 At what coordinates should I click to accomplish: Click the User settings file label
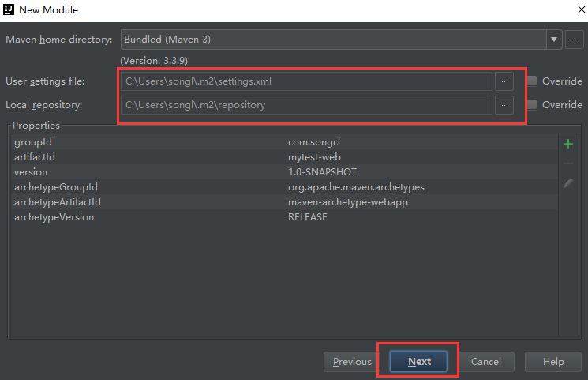45,81
